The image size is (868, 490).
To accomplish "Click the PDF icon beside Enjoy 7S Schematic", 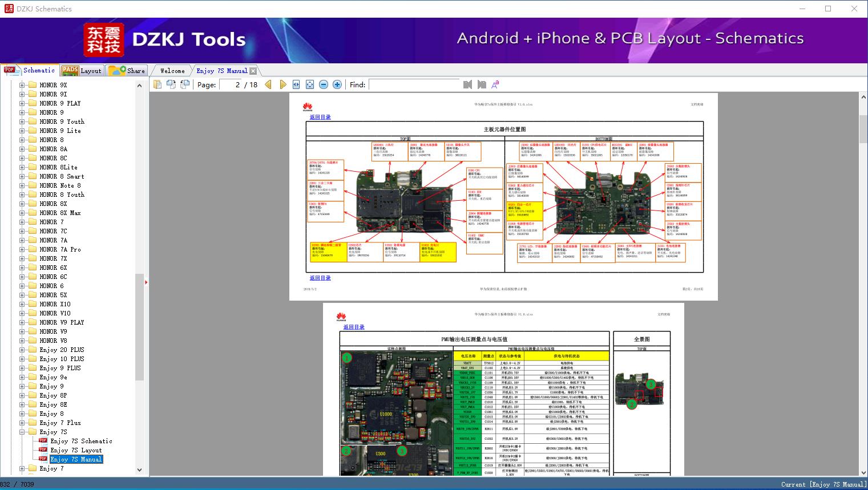I will pos(43,441).
